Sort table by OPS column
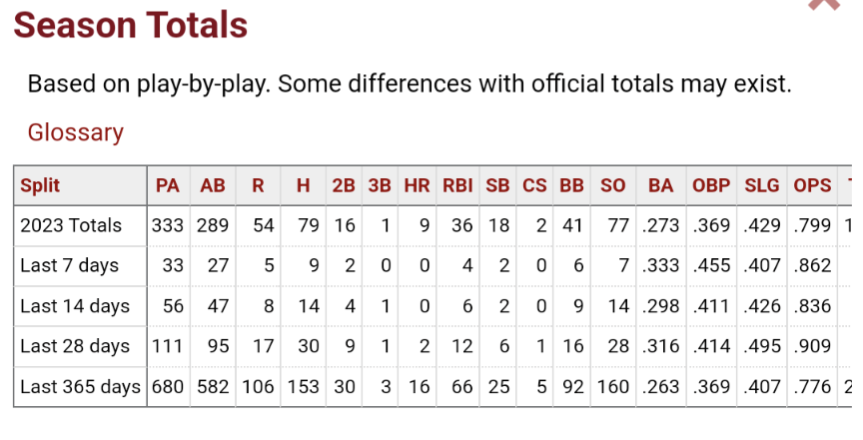The width and height of the screenshot is (863, 440). coord(812,185)
